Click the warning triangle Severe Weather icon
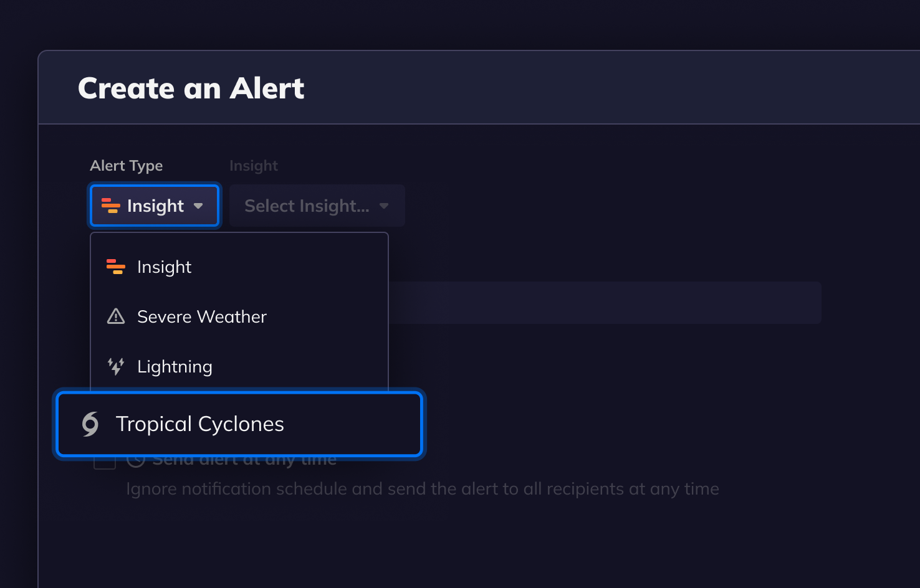The image size is (920, 588). (x=116, y=316)
